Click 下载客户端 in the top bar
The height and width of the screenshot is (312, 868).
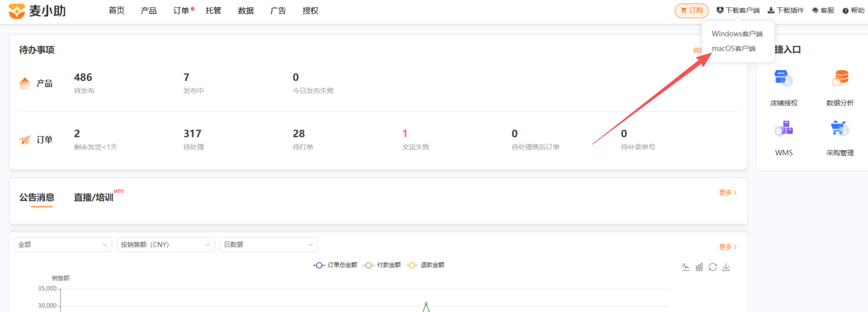click(x=738, y=10)
